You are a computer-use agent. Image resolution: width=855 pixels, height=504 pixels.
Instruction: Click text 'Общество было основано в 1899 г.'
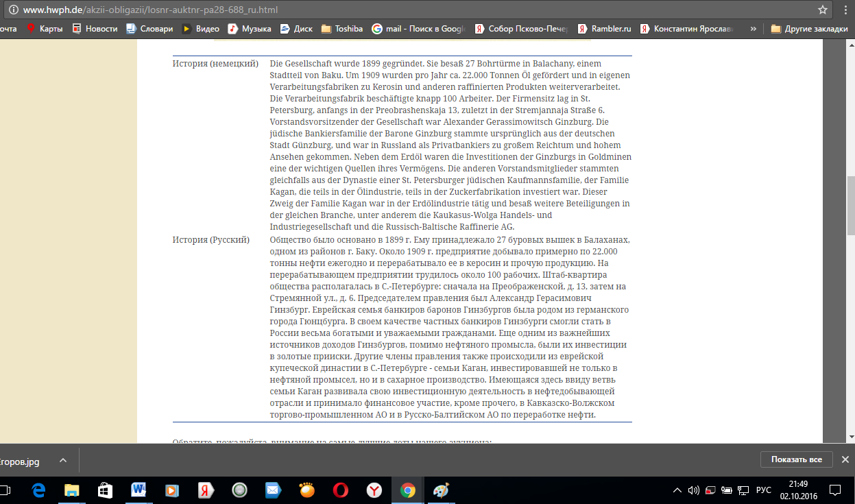(x=340, y=240)
